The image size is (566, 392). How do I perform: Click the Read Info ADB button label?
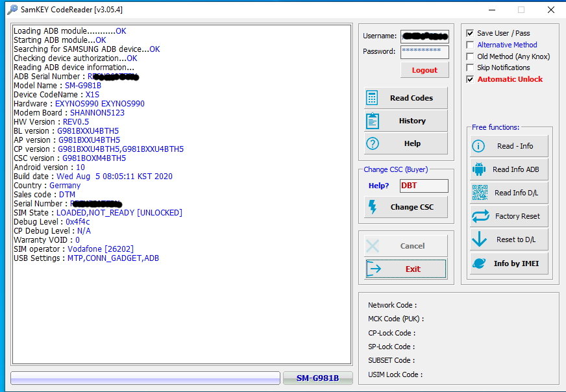(516, 169)
